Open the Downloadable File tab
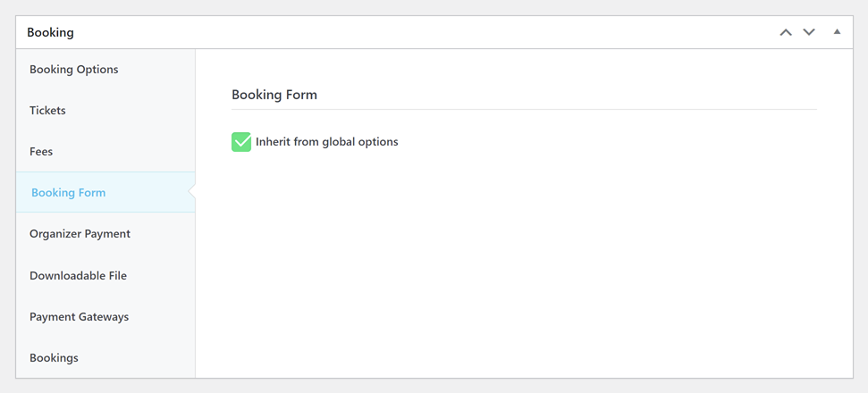868x393 pixels. click(78, 276)
